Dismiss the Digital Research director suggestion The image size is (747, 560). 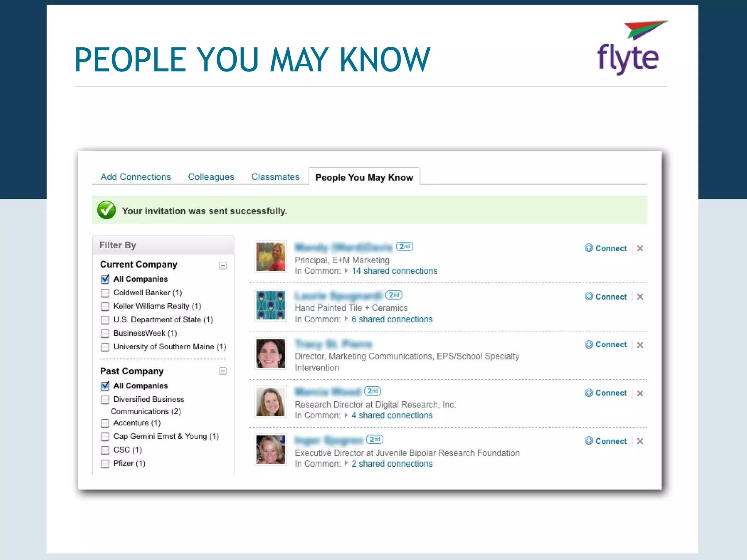point(640,393)
